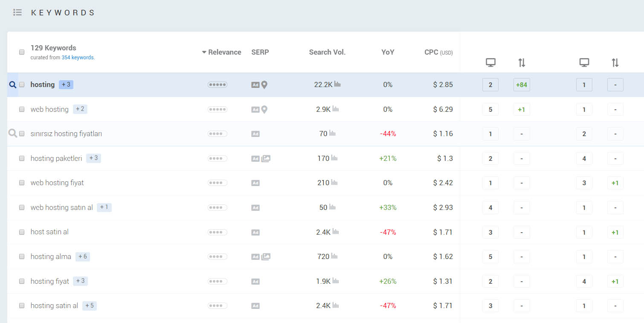This screenshot has width=644, height=323.
Task: Click the Ad SERP icon for web hosting fiyat
Action: [255, 183]
